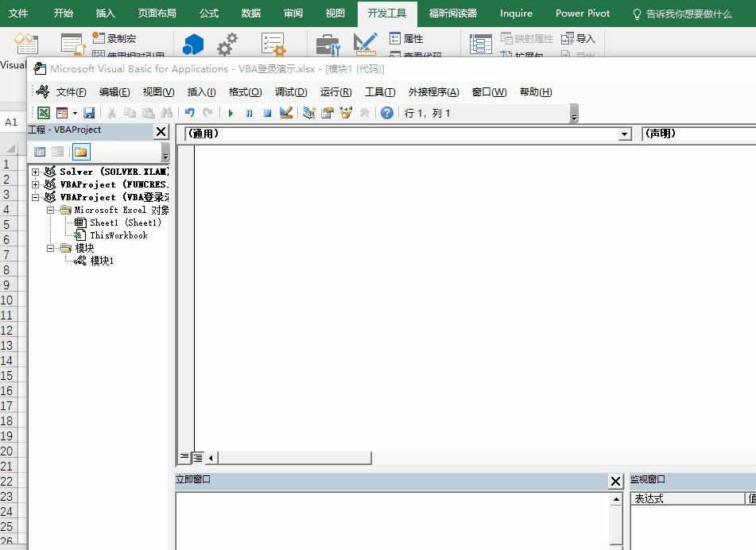This screenshot has width=756, height=550.
Task: Open the (通用) object dropdown
Action: pyautogui.click(x=625, y=134)
